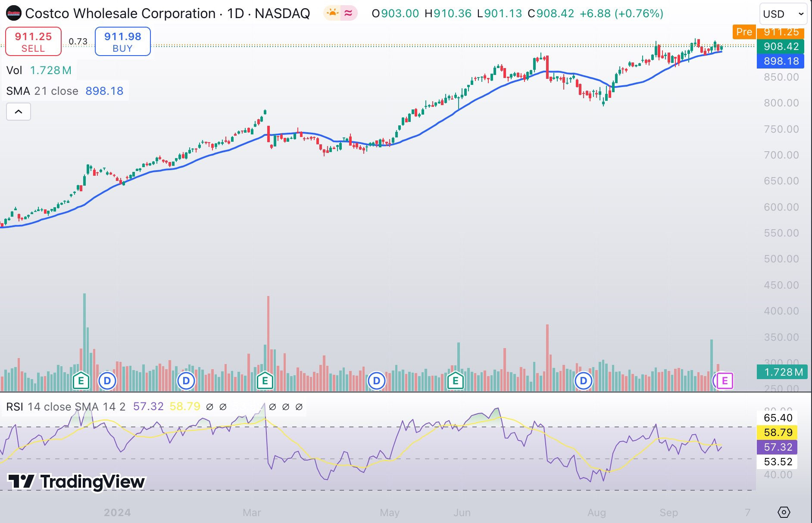Screen dimensions: 812x523
Task: Click the pink approximately-equal data status icon
Action: point(349,13)
